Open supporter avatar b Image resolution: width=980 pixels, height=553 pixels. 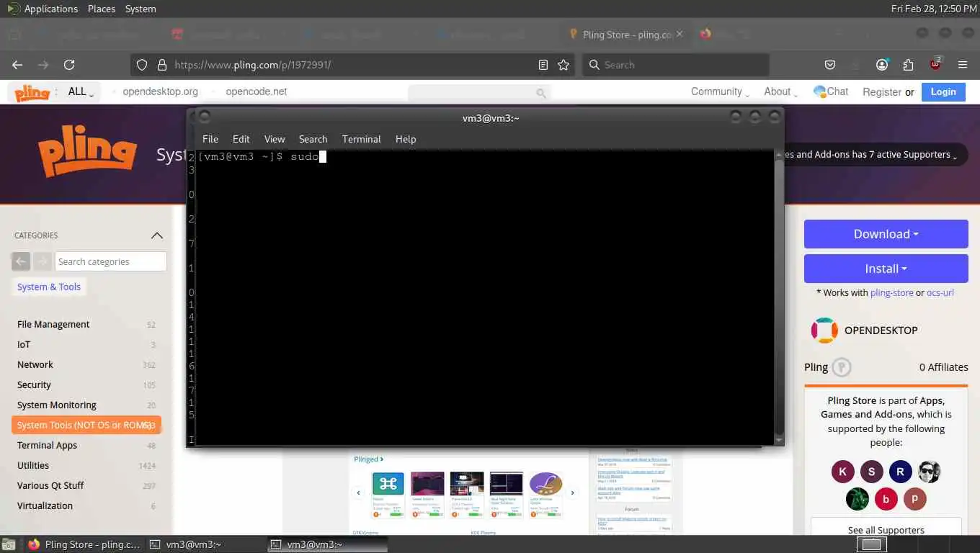click(x=886, y=499)
